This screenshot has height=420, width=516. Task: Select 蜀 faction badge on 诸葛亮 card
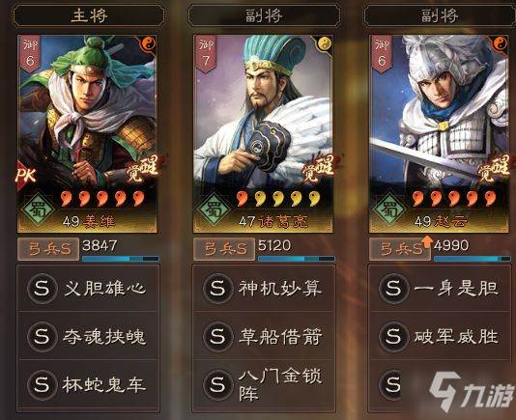[214, 210]
